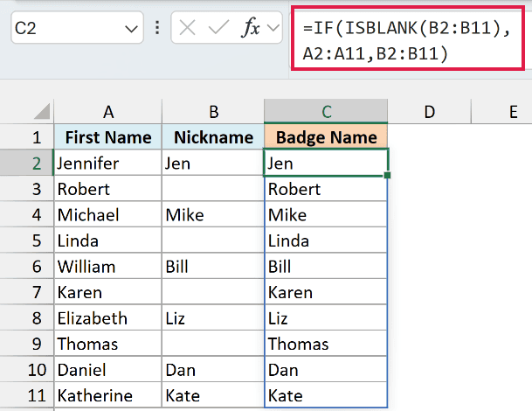Select column B header
This screenshot has width=532, height=411.
[x=213, y=112]
